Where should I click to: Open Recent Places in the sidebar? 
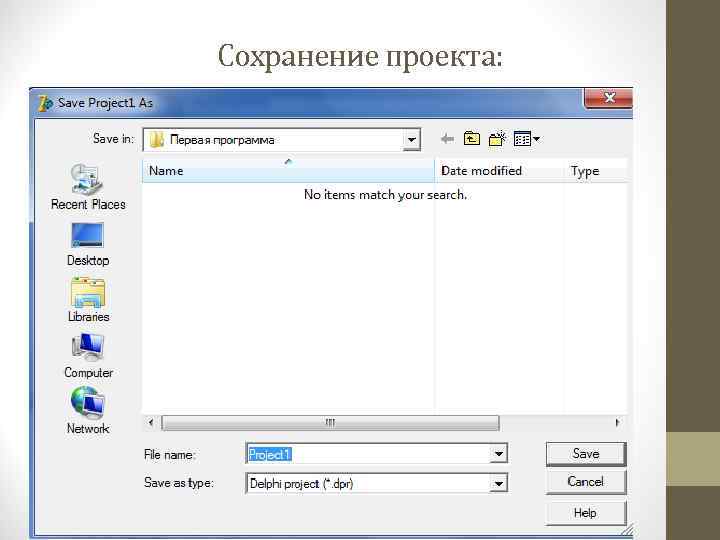tap(88, 187)
